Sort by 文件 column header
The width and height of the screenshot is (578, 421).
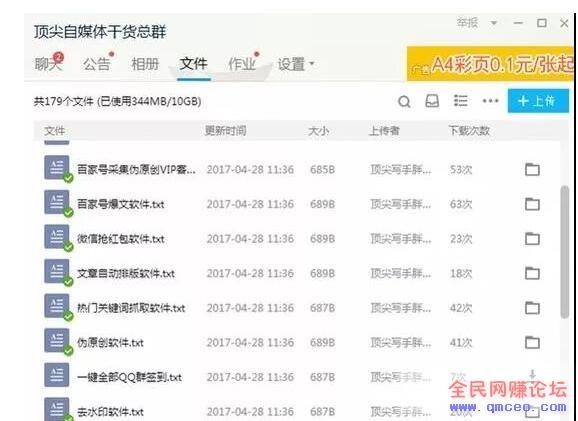(x=55, y=131)
